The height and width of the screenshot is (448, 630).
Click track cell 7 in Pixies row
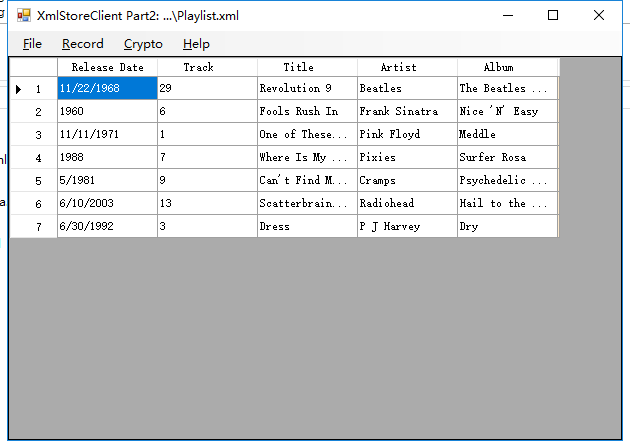coord(207,158)
